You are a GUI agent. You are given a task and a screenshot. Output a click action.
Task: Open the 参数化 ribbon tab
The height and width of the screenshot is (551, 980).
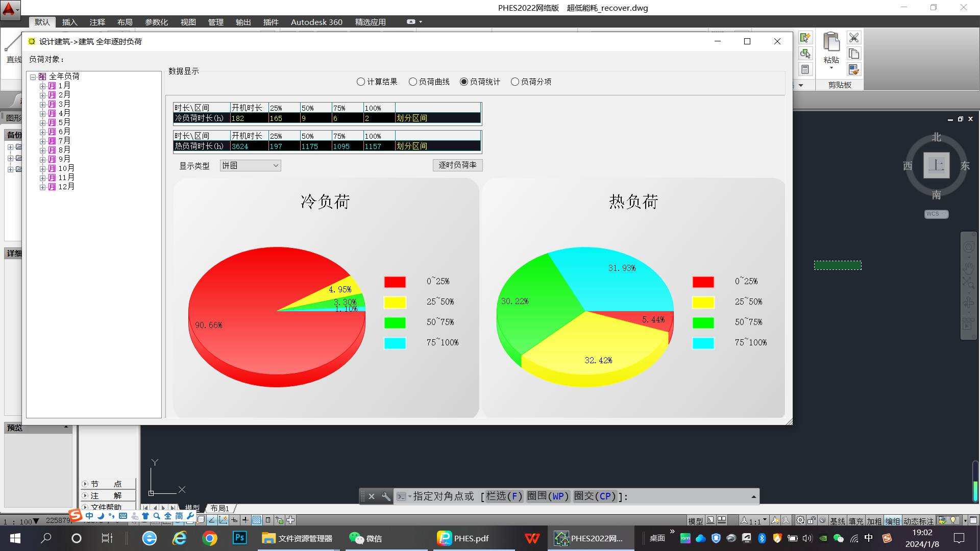pos(156,22)
